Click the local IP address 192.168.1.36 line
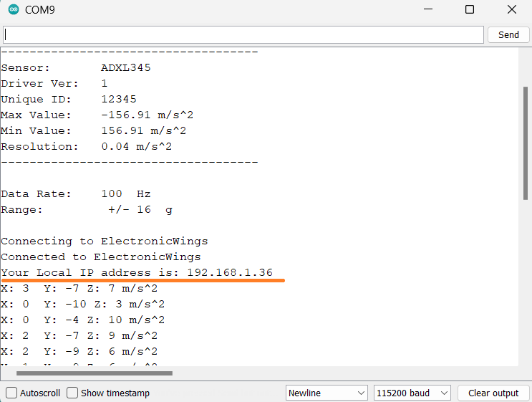The width and height of the screenshot is (532, 402). (x=137, y=272)
